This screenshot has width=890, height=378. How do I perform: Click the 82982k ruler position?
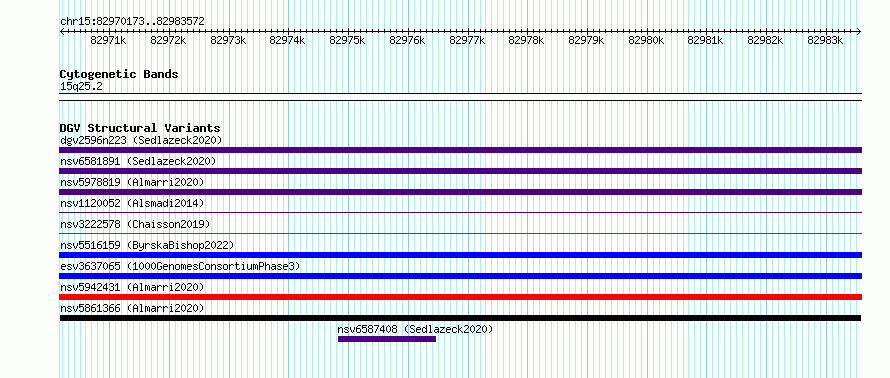pos(765,40)
